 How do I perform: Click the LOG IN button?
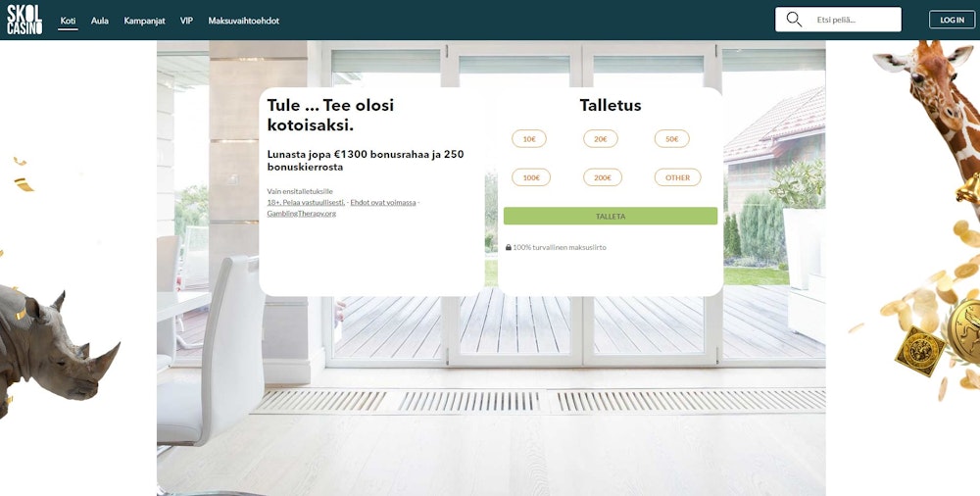tap(952, 20)
